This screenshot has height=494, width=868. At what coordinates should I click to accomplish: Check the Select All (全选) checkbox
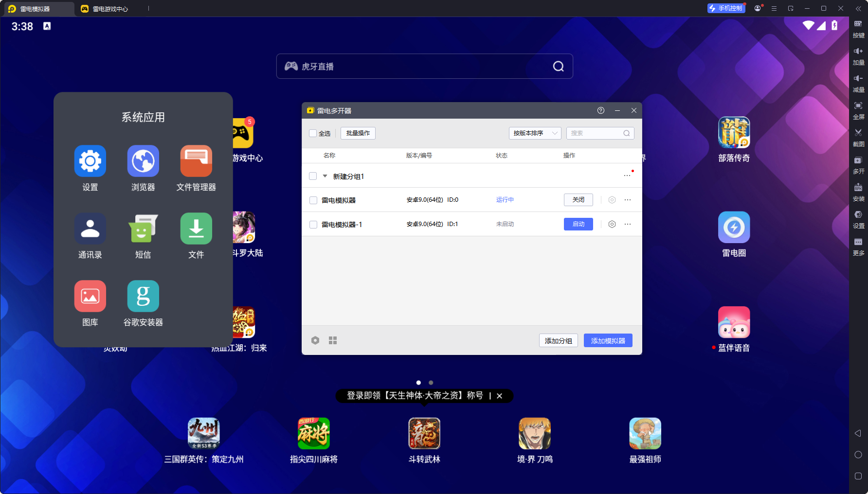pos(313,133)
